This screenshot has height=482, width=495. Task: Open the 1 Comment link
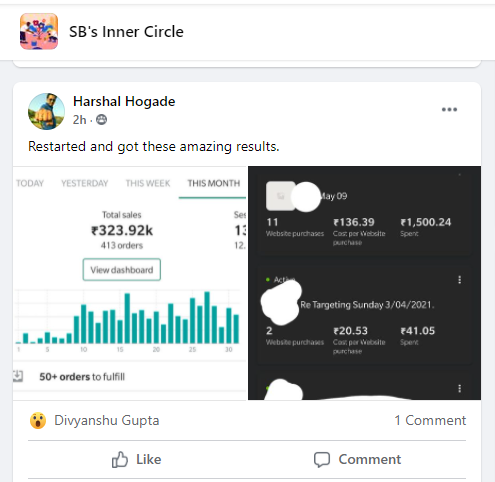430,420
